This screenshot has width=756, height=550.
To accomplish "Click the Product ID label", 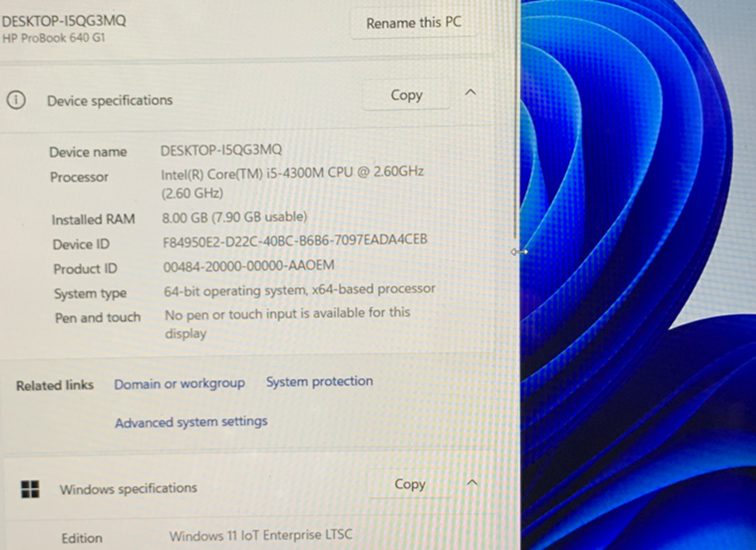I will point(85,269).
